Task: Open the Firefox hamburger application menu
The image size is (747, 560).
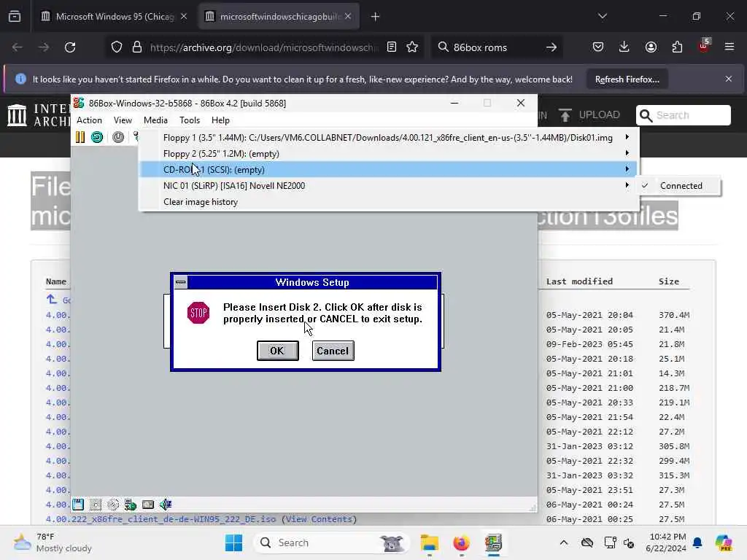Action: 729,47
